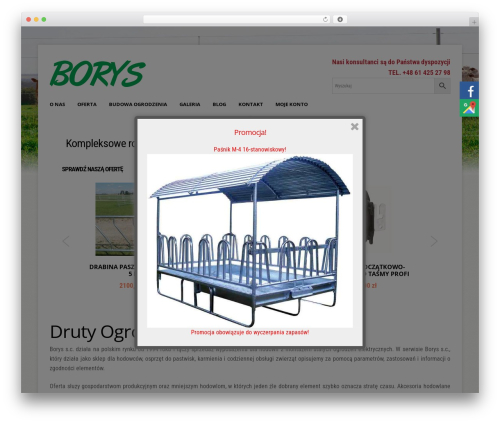Click the search magnifier button
Screen dimensions: 500x423
[442, 86]
